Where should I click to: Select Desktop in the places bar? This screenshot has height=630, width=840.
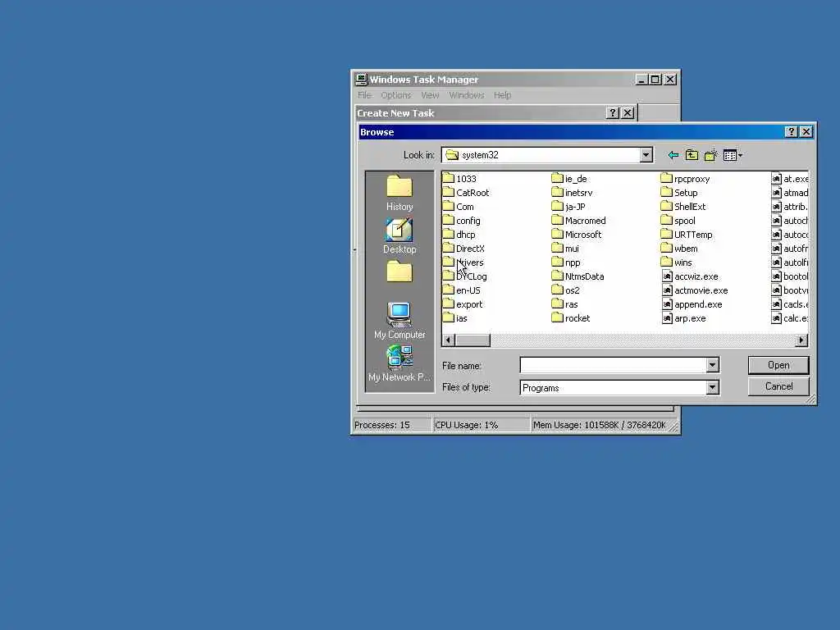pyautogui.click(x=399, y=236)
